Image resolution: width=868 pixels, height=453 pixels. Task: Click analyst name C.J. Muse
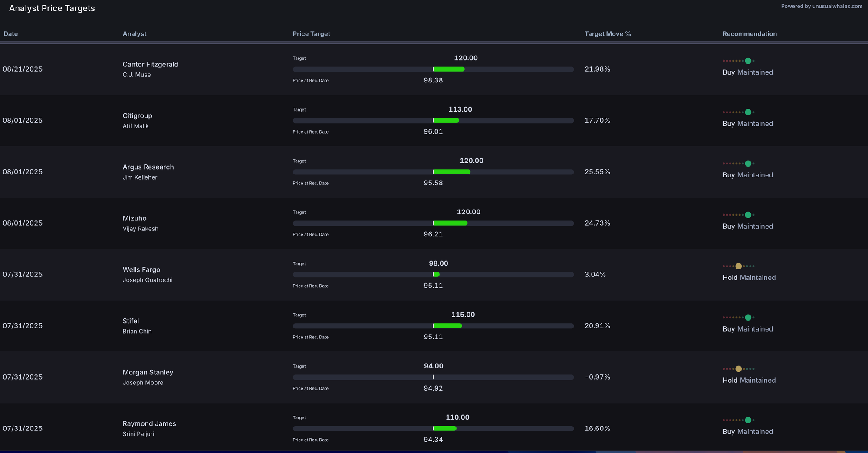137,75
